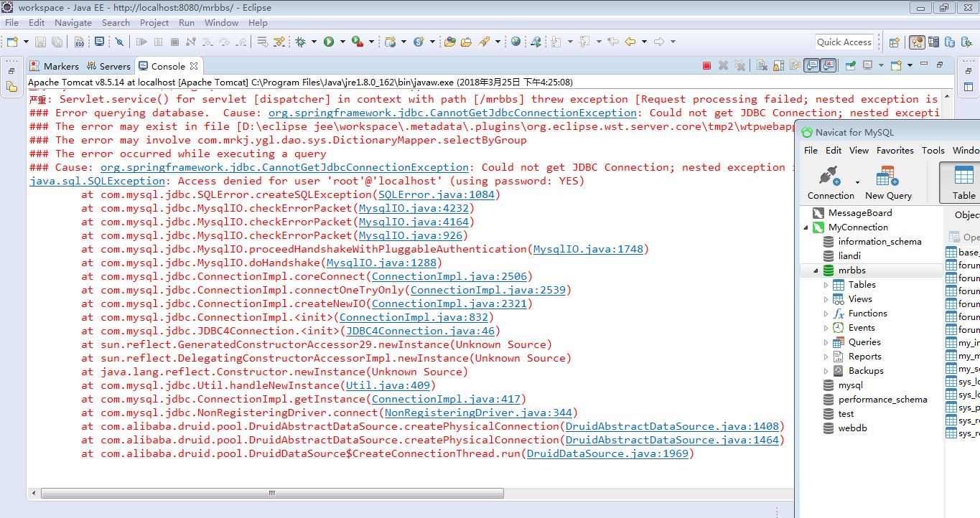Open dropdown arrow next to Run icon
The width and height of the screenshot is (980, 518).
tap(342, 42)
